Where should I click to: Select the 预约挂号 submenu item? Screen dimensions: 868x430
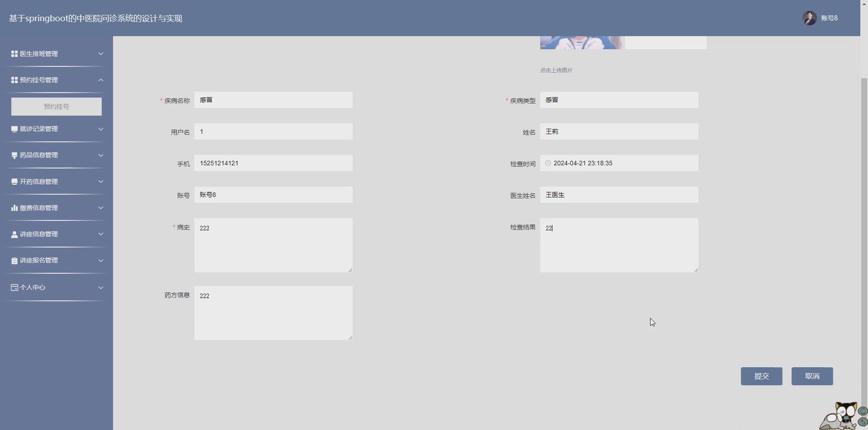coord(57,107)
